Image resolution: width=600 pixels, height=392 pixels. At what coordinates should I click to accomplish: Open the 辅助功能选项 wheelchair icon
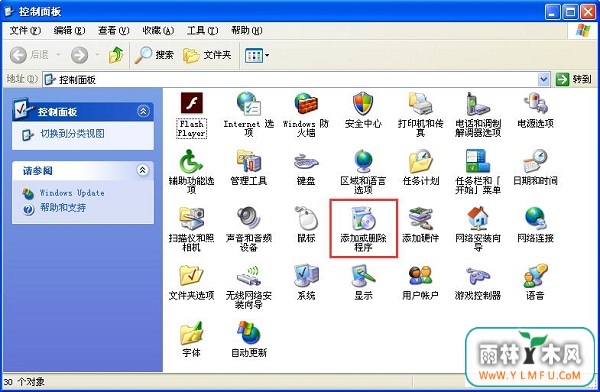pos(191,161)
